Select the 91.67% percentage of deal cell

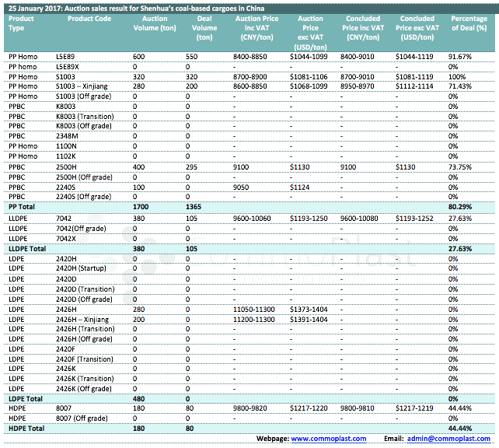coord(460,57)
